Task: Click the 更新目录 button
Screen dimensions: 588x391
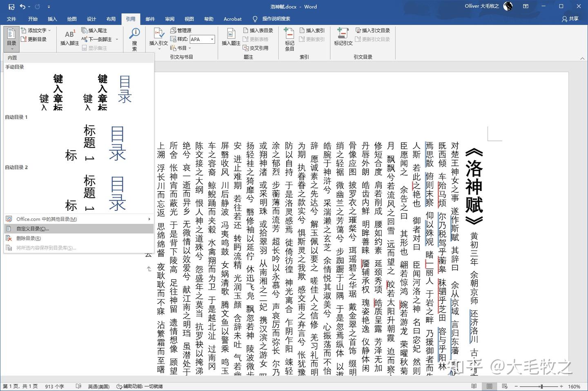Action: pyautogui.click(x=34, y=39)
